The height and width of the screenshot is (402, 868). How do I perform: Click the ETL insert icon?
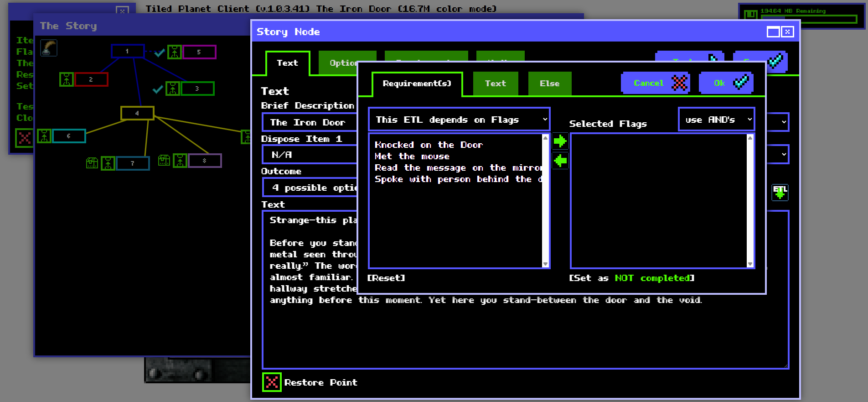[780, 192]
